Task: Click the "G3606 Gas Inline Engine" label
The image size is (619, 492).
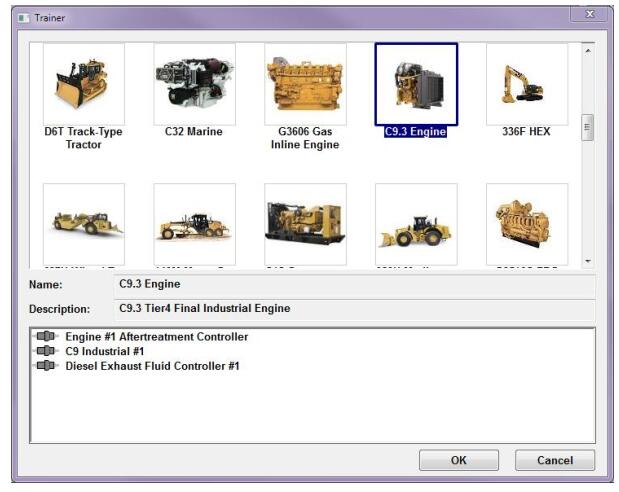Action: 305,138
